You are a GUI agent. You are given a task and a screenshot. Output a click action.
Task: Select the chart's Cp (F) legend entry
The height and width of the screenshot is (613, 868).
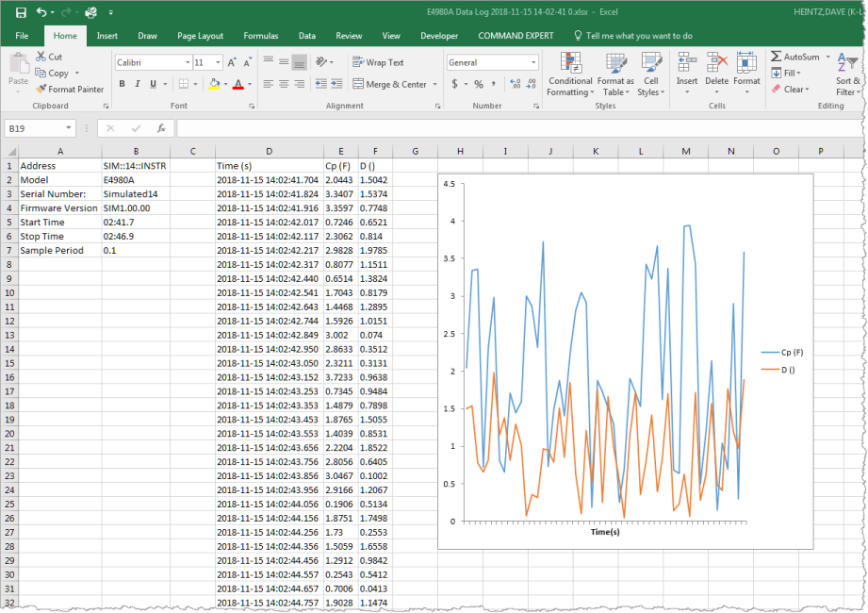tap(781, 352)
